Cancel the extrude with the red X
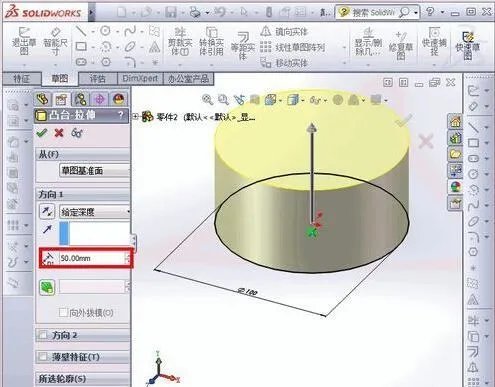 tap(59, 133)
